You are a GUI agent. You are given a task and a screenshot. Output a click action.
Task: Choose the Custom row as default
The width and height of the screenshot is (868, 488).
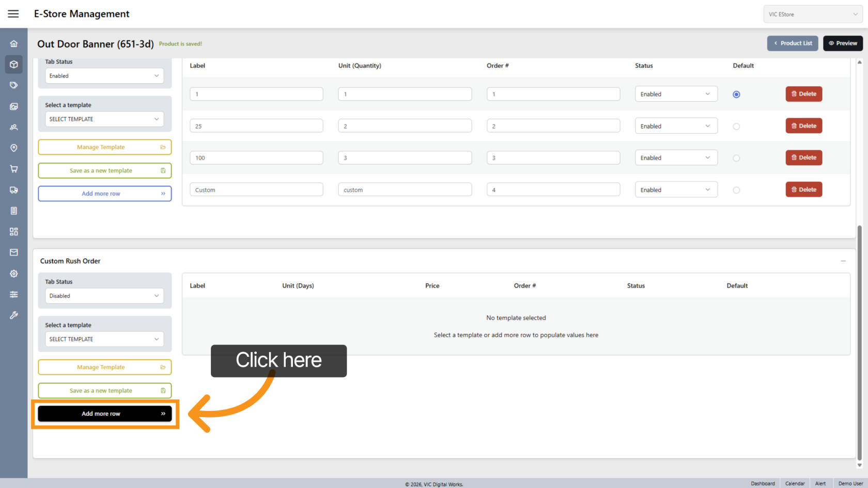[x=736, y=190]
